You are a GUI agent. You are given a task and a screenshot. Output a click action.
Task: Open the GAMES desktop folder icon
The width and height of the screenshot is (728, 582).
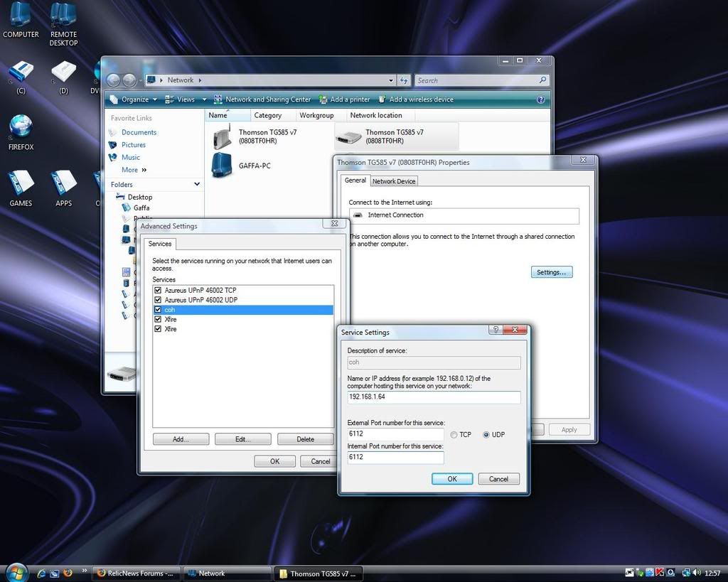pos(21,188)
